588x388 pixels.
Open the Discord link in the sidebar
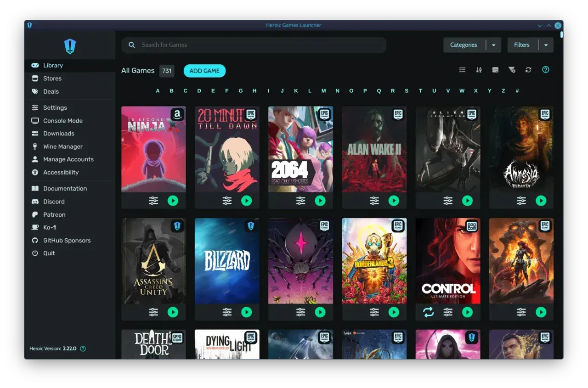click(x=70, y=202)
